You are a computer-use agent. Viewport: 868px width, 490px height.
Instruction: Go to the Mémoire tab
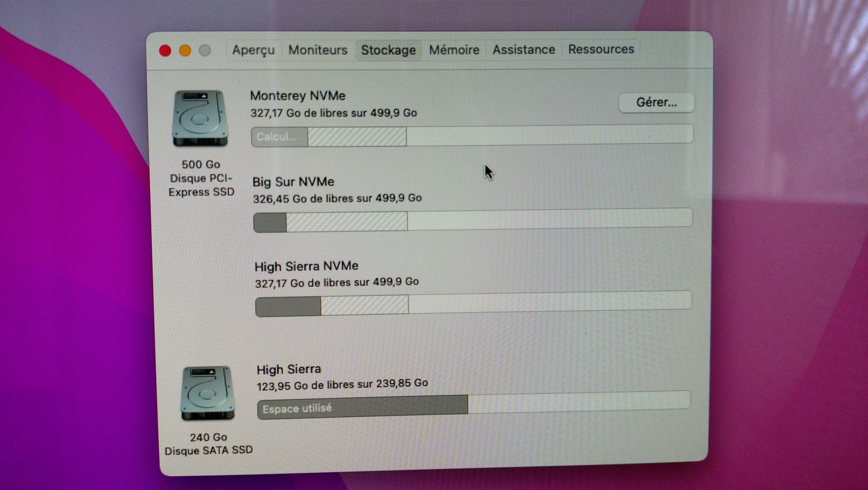coord(454,50)
